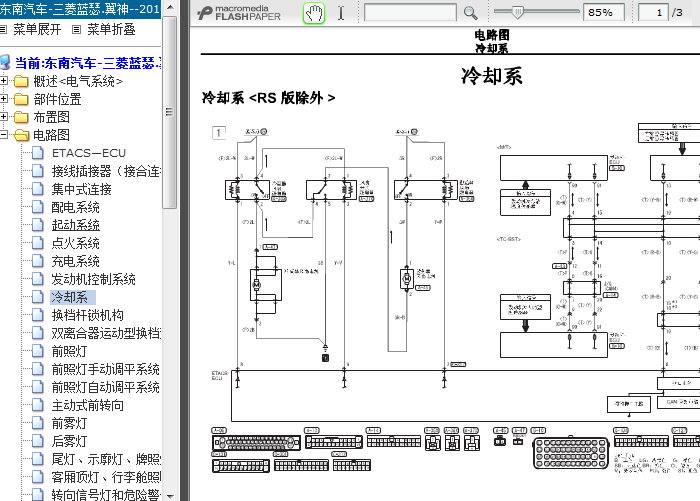This screenshot has height=501, width=700.
Task: Click the document icon beside 配电系统
Action: 38,207
